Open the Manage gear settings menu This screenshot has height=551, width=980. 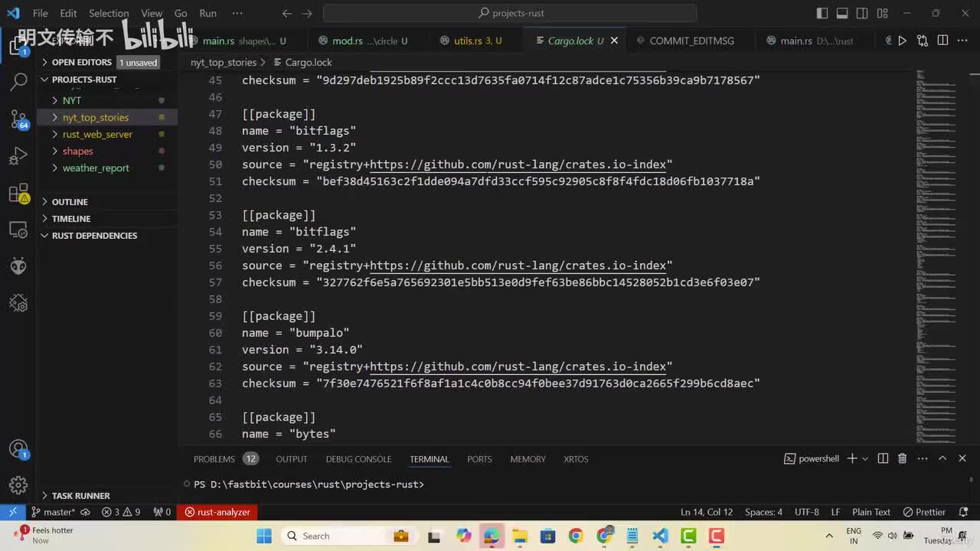click(x=18, y=485)
